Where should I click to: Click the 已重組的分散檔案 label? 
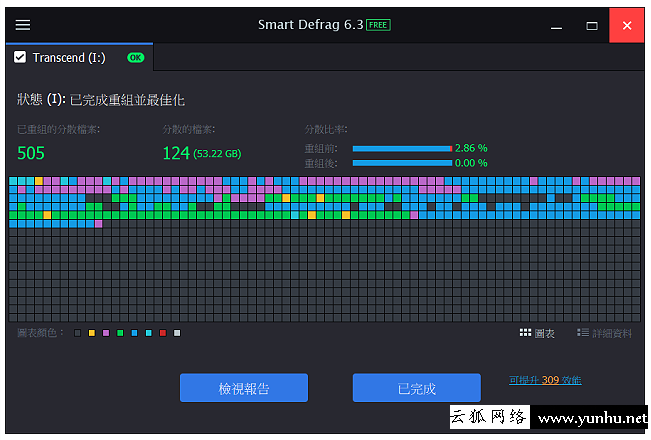pyautogui.click(x=59, y=130)
